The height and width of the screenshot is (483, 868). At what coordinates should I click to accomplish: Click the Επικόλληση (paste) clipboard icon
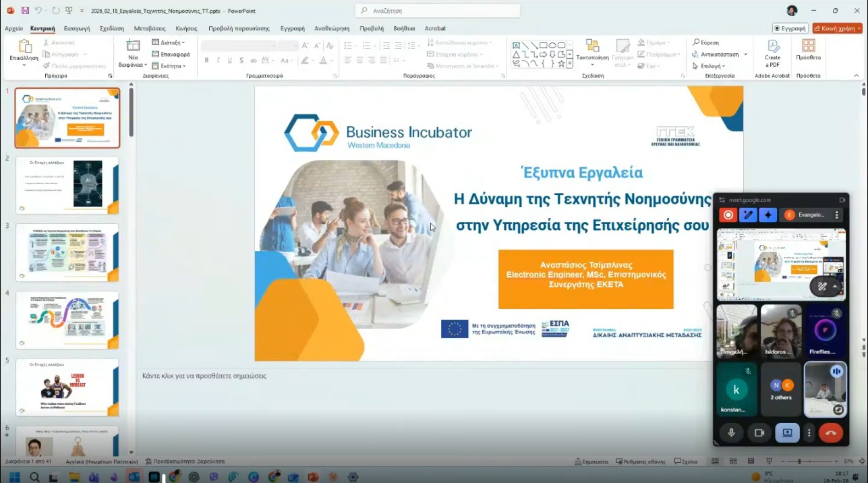(x=24, y=47)
